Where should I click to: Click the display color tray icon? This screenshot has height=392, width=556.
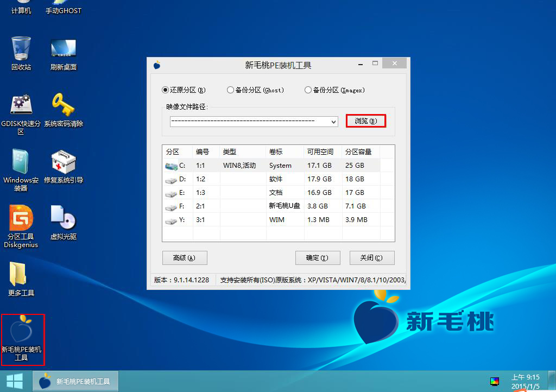click(494, 381)
